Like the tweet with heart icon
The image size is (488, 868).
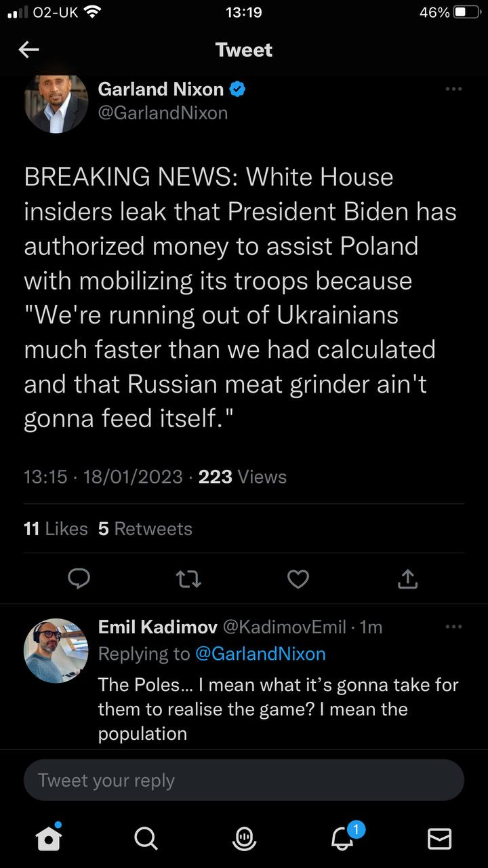[x=298, y=578]
